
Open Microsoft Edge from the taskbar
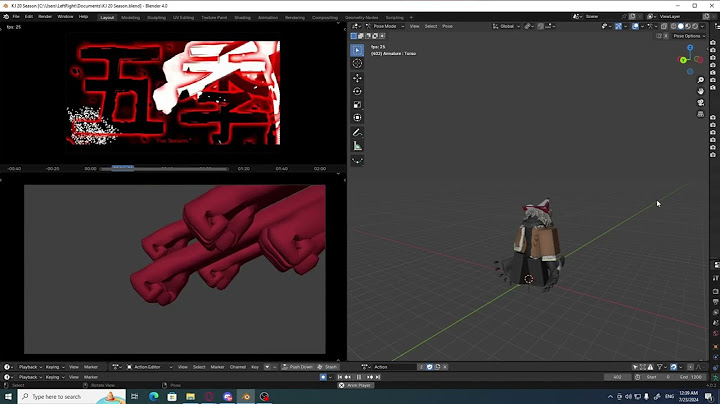tap(153, 396)
